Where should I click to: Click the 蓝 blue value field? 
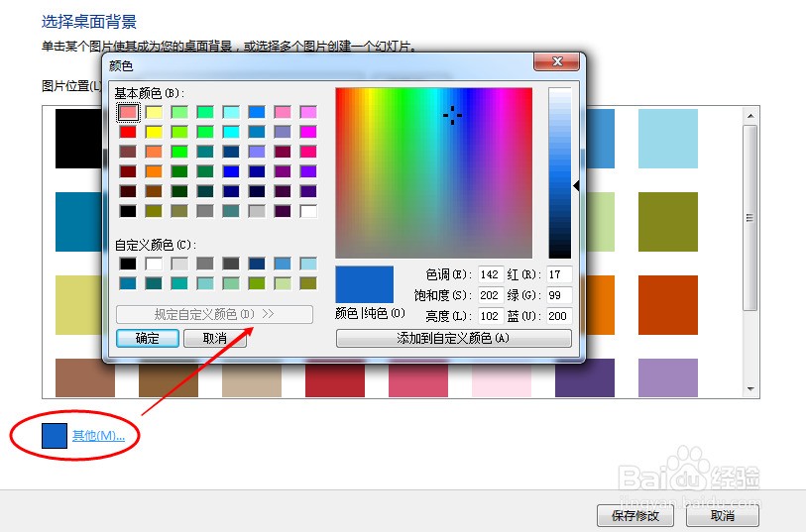click(559, 316)
